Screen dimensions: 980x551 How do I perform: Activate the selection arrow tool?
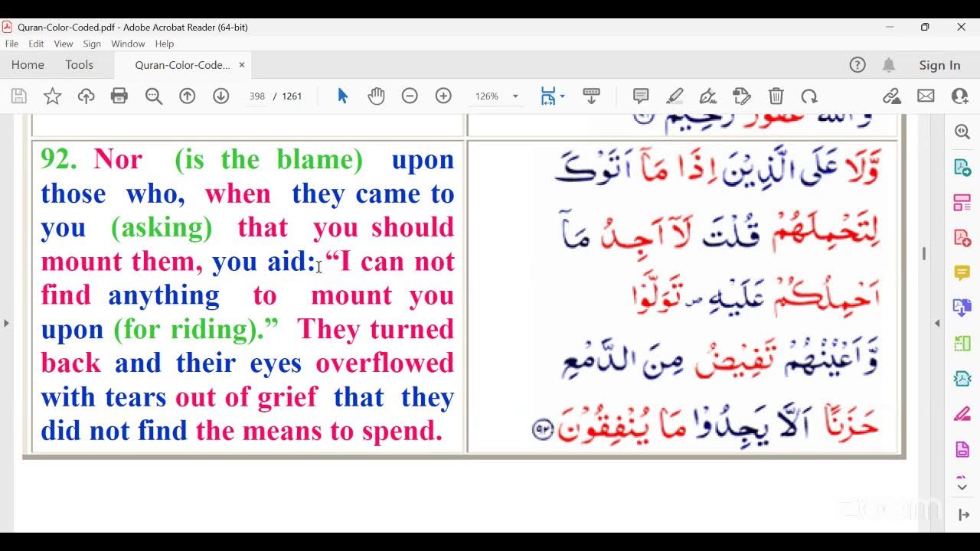[x=342, y=96]
